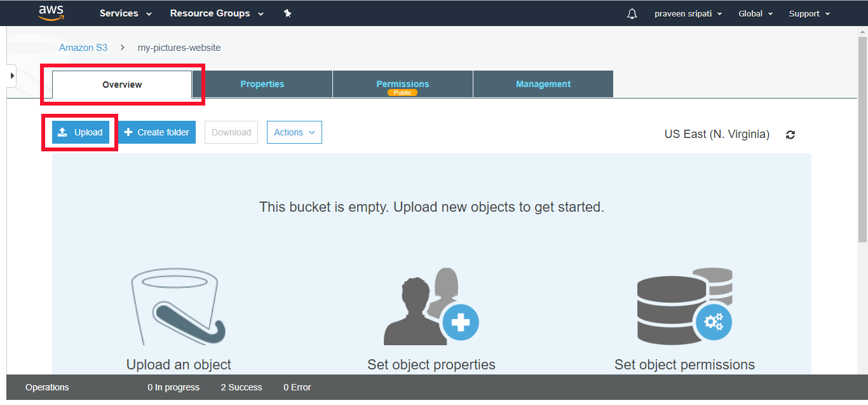868x405 pixels.
Task: Open the Actions dropdown
Action: point(294,132)
